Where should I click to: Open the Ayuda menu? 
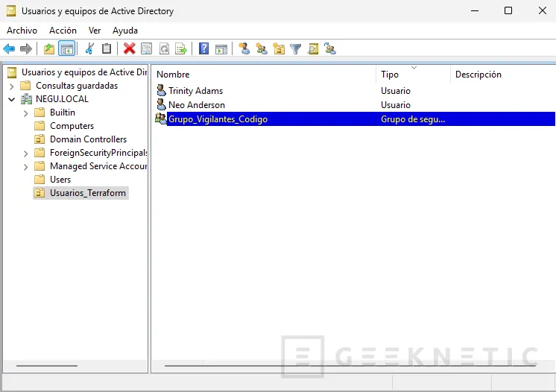click(x=124, y=31)
